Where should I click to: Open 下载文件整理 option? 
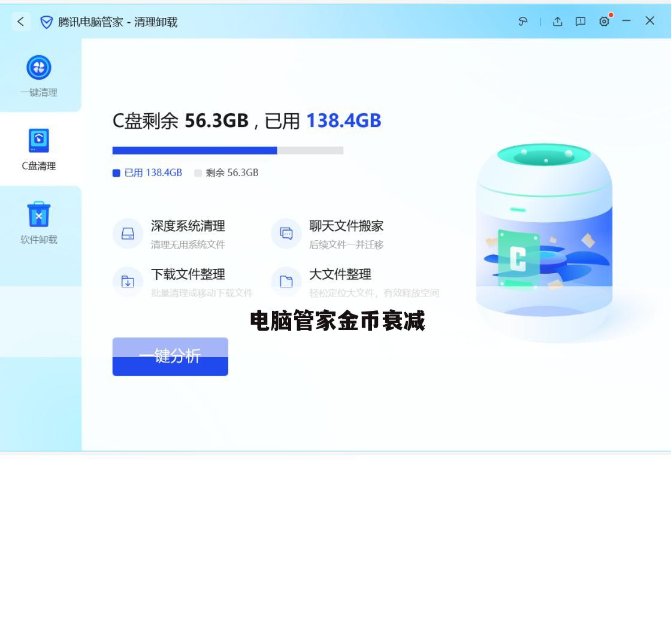click(x=188, y=274)
